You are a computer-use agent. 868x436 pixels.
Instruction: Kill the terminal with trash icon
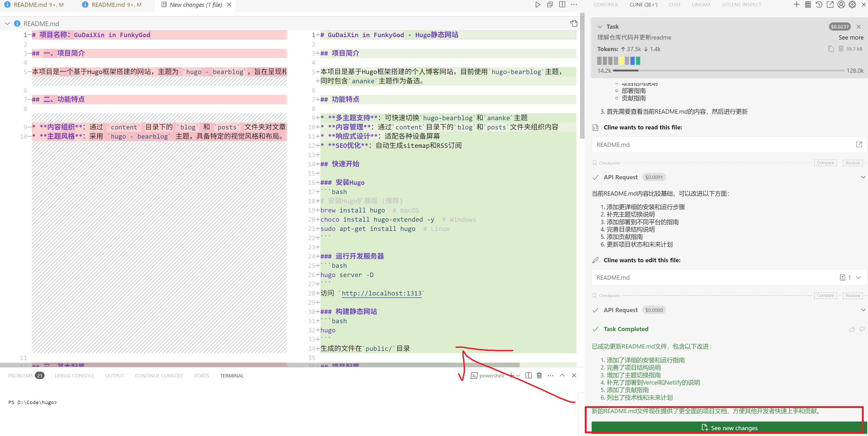(539, 375)
